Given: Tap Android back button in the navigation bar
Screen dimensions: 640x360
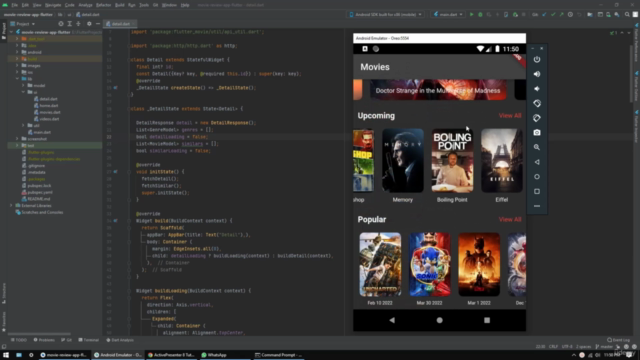Looking at the screenshot, I should (392, 320).
